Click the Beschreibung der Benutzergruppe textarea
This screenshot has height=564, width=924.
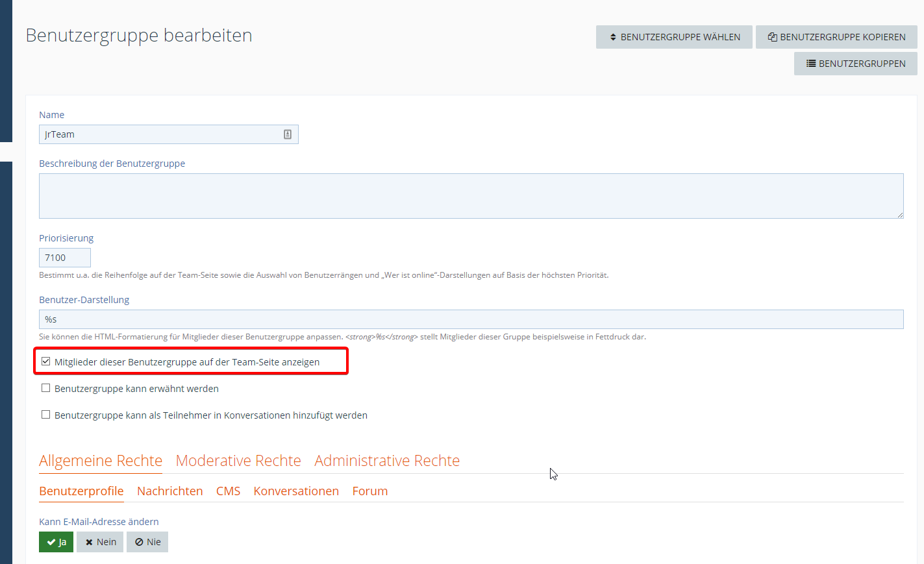point(471,196)
